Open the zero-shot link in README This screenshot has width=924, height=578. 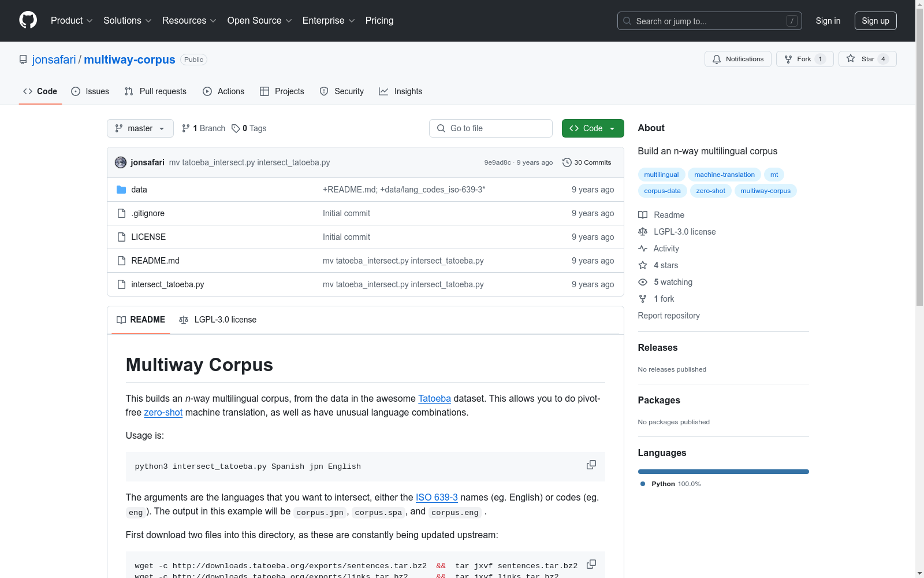163,412
